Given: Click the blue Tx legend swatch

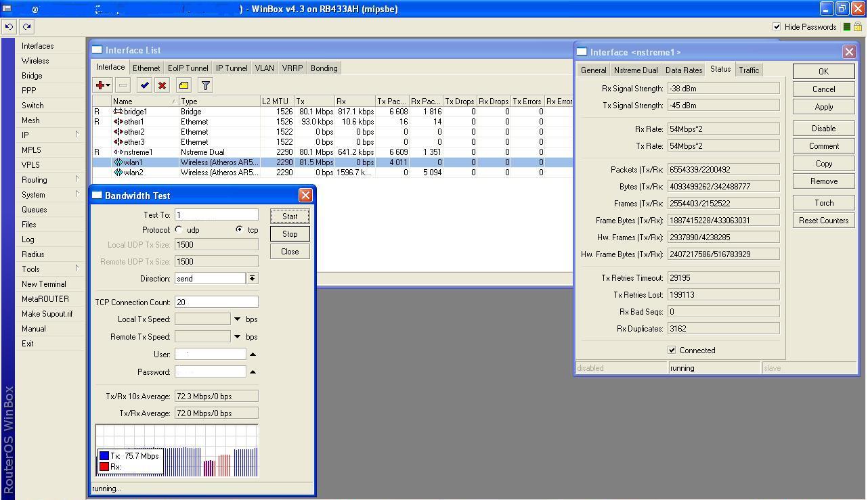Looking at the screenshot, I should [104, 456].
